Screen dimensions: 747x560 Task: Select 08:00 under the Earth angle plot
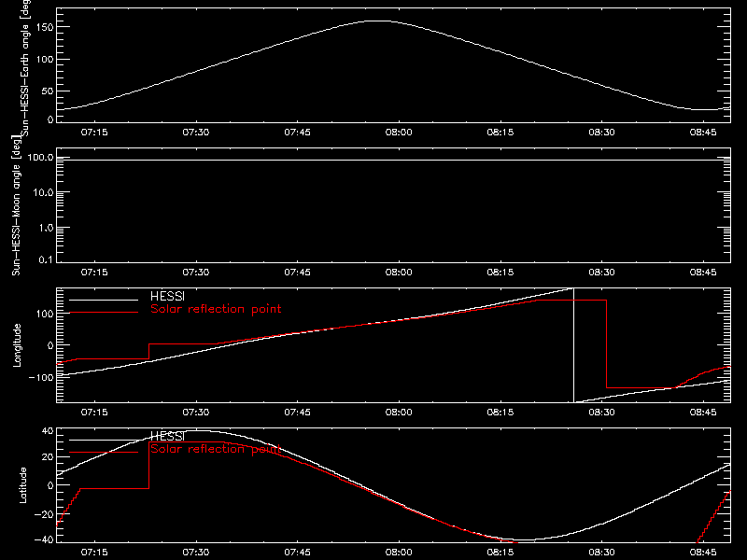click(x=399, y=133)
